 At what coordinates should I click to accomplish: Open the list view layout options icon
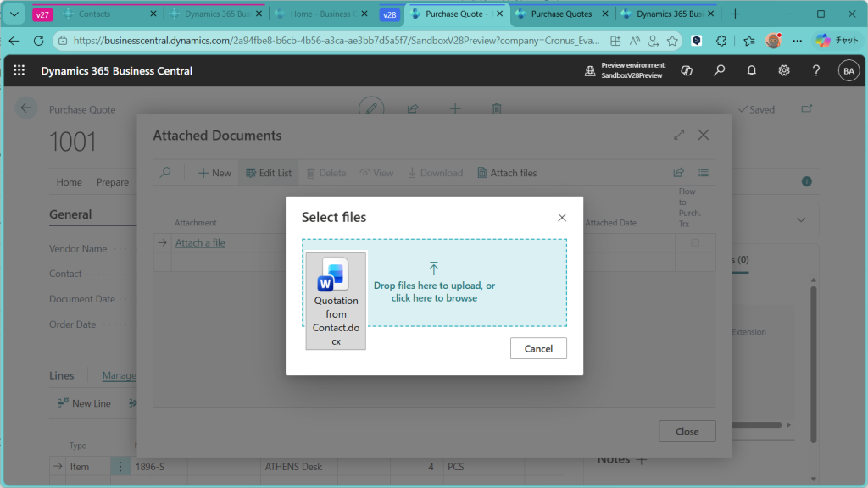[x=704, y=173]
